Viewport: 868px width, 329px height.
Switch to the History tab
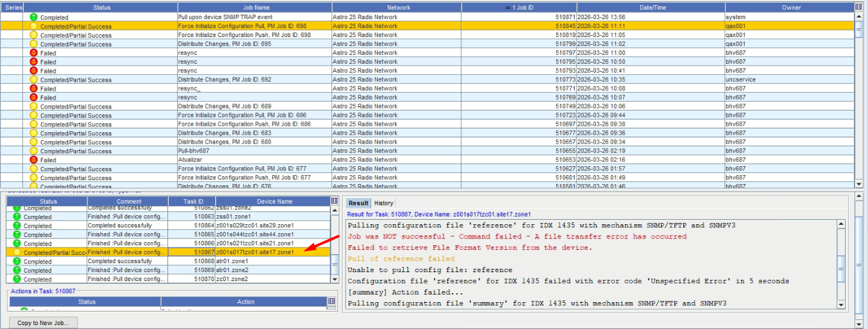click(x=384, y=203)
